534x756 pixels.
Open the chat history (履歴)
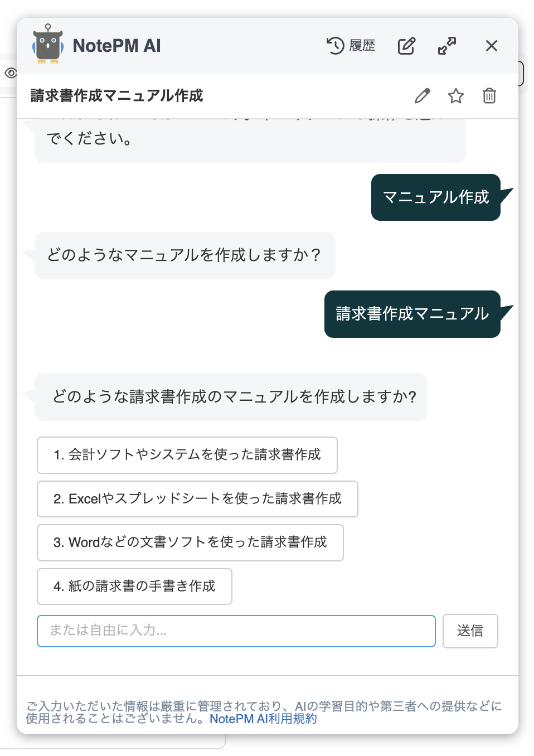click(x=351, y=46)
